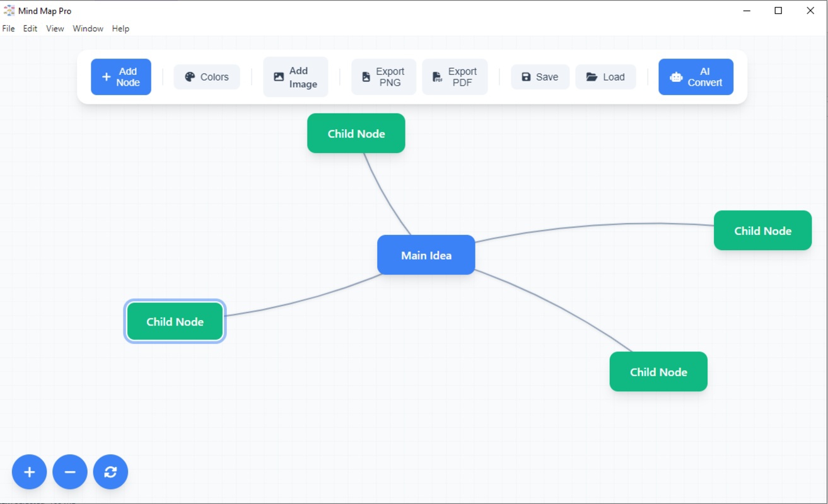The width and height of the screenshot is (828, 504).
Task: Select the rightmost Child Node
Action: [x=762, y=231]
